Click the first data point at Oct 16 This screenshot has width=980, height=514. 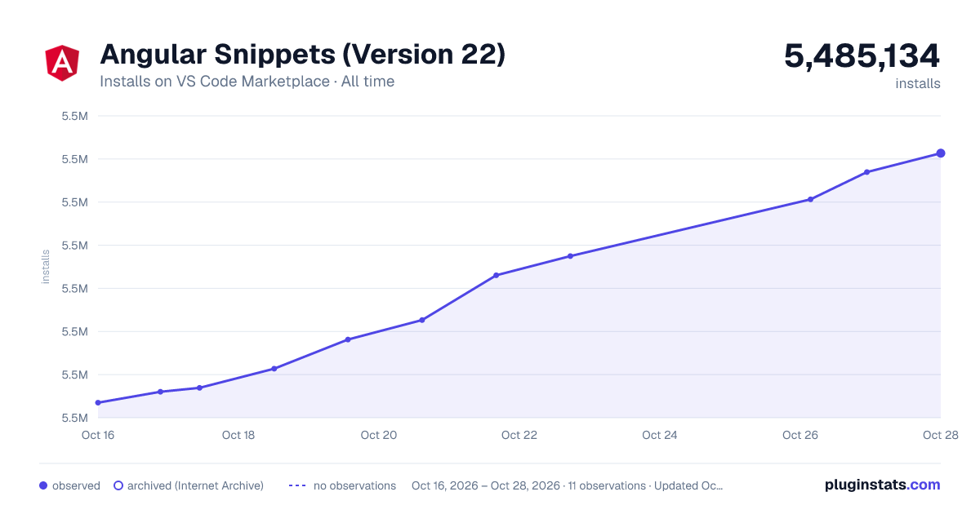(x=98, y=402)
